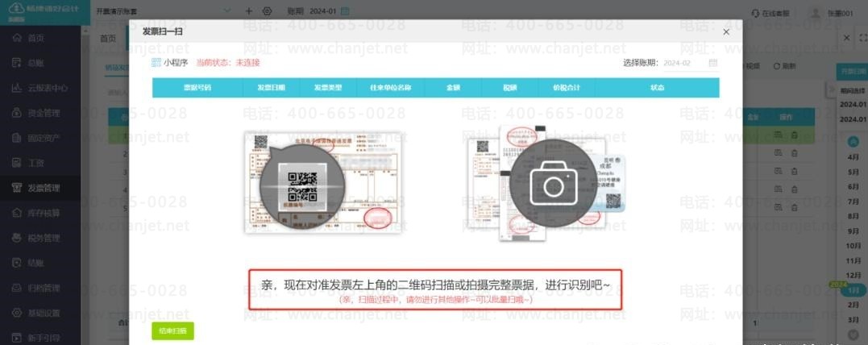Click the plus icon in top bar
Screen dimensions: 868x345
[x=248, y=11]
